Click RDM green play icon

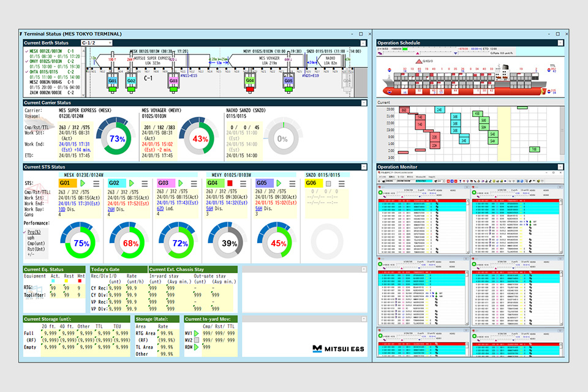197,347
